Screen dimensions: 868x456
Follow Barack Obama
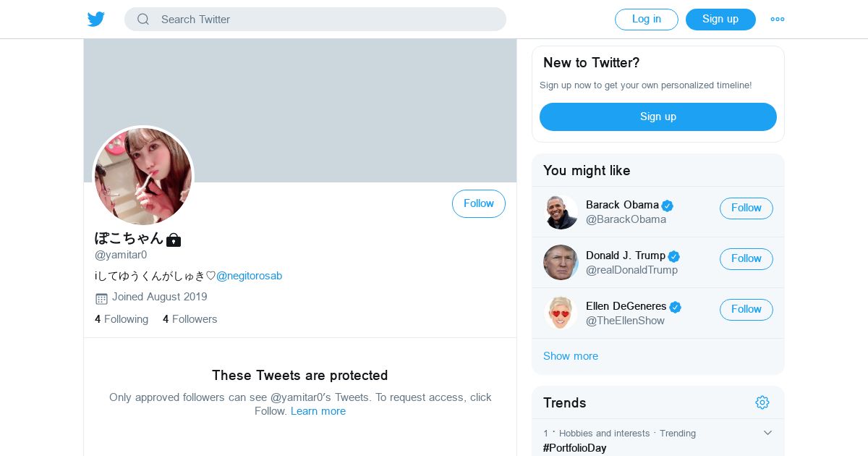(746, 208)
